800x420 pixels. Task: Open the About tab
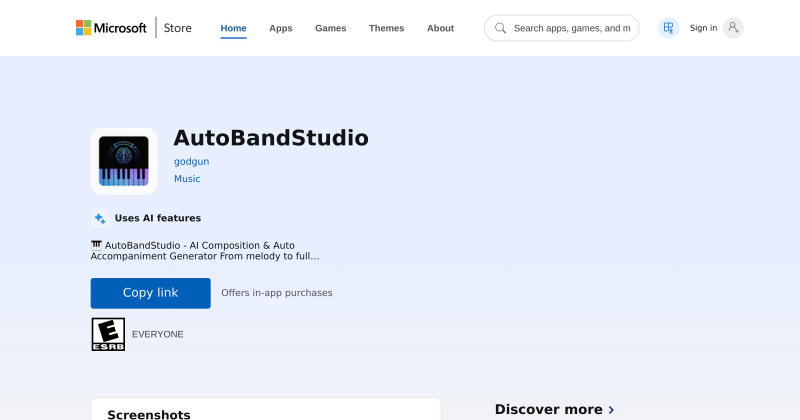click(440, 28)
